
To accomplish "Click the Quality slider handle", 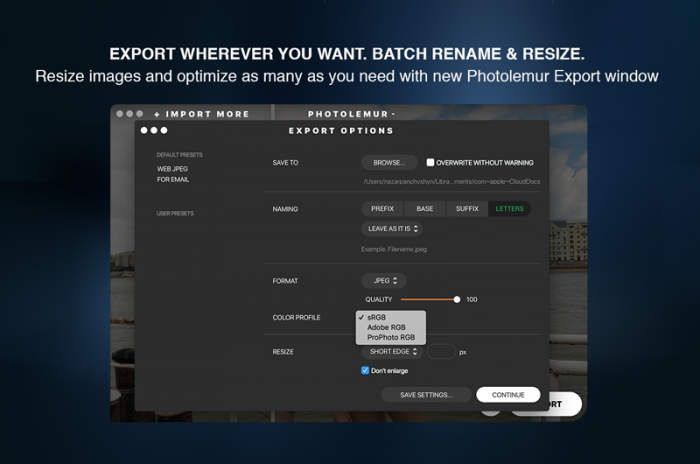I will 457,300.
